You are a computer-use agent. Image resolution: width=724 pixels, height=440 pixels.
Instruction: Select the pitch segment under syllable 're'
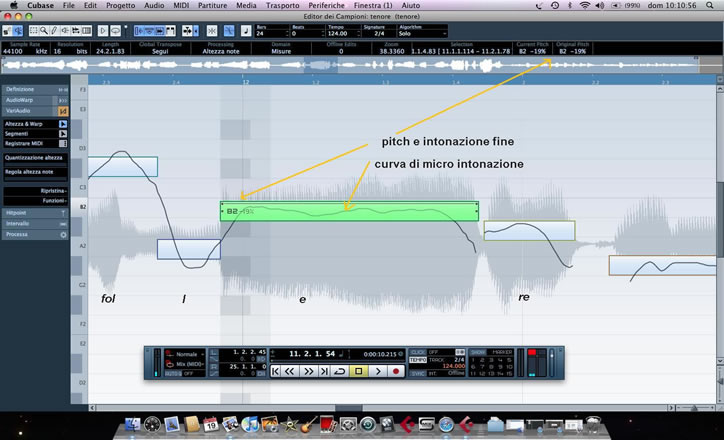coord(529,230)
